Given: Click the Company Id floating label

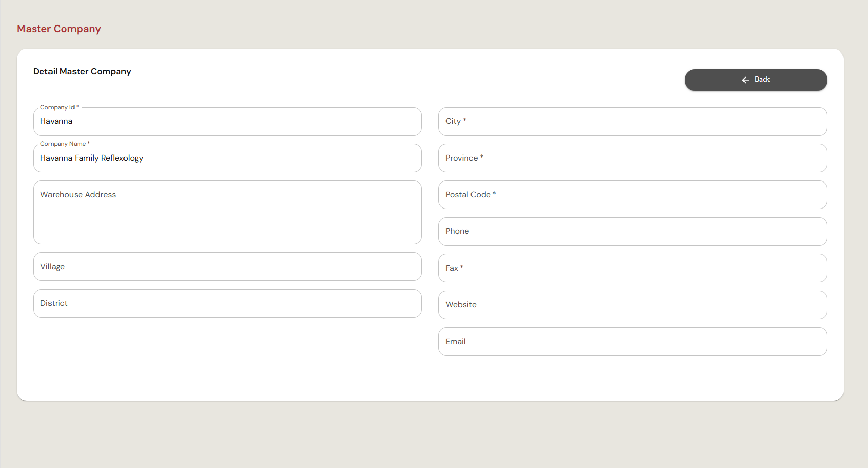Looking at the screenshot, I should coord(59,107).
